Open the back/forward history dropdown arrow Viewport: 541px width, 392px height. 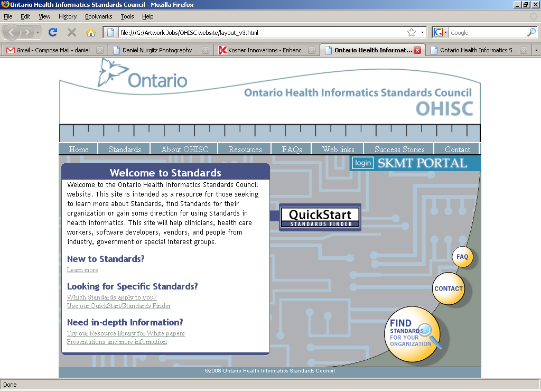(38, 32)
